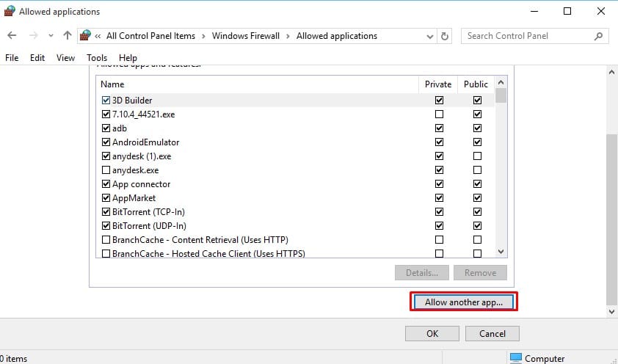This screenshot has width=618, height=364.
Task: Minimize the Allowed applications window
Action: point(534,12)
